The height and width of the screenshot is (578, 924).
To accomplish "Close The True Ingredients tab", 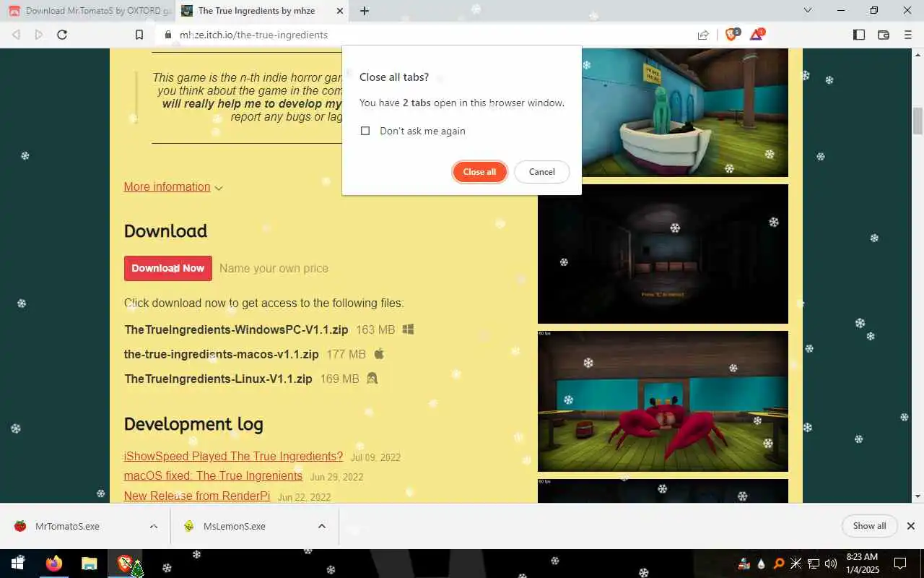I will pos(340,11).
